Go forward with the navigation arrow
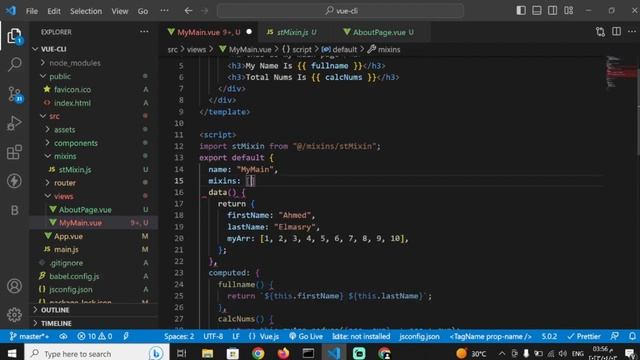 point(204,11)
